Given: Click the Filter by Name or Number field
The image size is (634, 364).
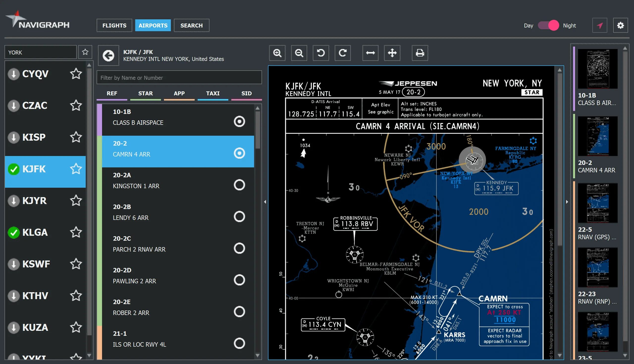Looking at the screenshot, I should 179,78.
